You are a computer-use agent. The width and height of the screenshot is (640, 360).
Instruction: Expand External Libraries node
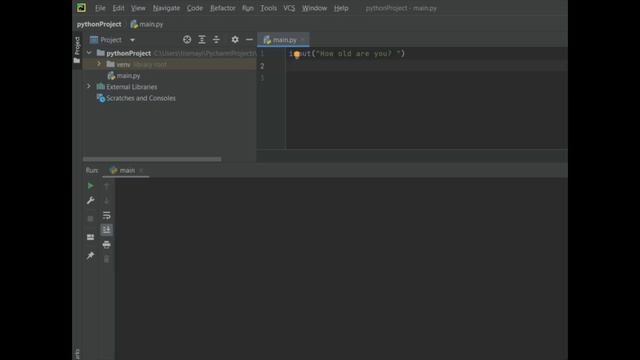tap(89, 87)
